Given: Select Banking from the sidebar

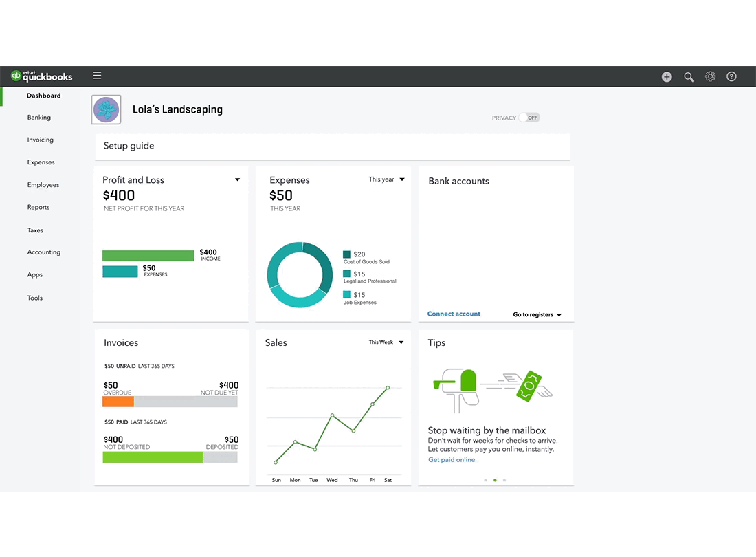Looking at the screenshot, I should (39, 118).
